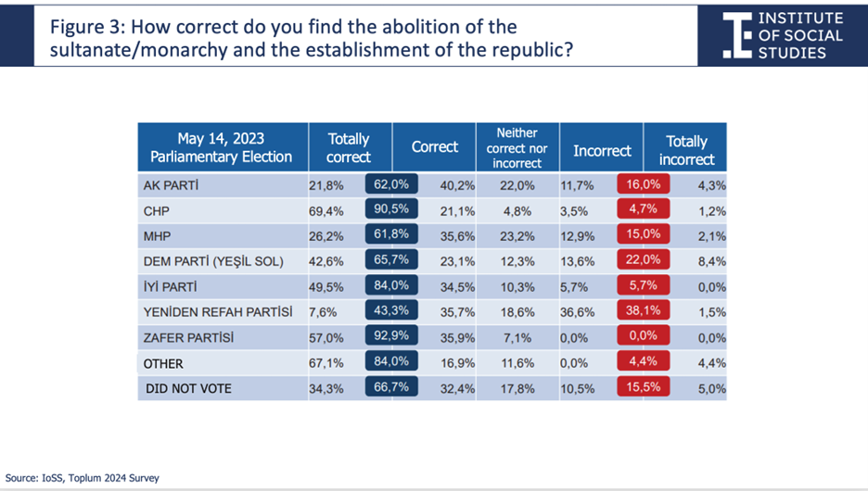Click the İYİ PARTİ 84,0% blue badge
The width and height of the screenshot is (868, 491).
click(391, 285)
